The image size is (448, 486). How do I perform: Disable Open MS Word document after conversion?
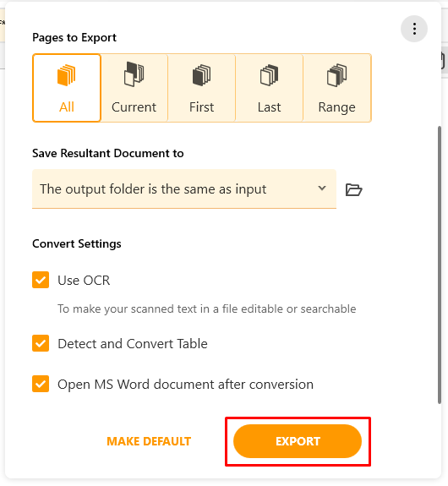(x=41, y=384)
